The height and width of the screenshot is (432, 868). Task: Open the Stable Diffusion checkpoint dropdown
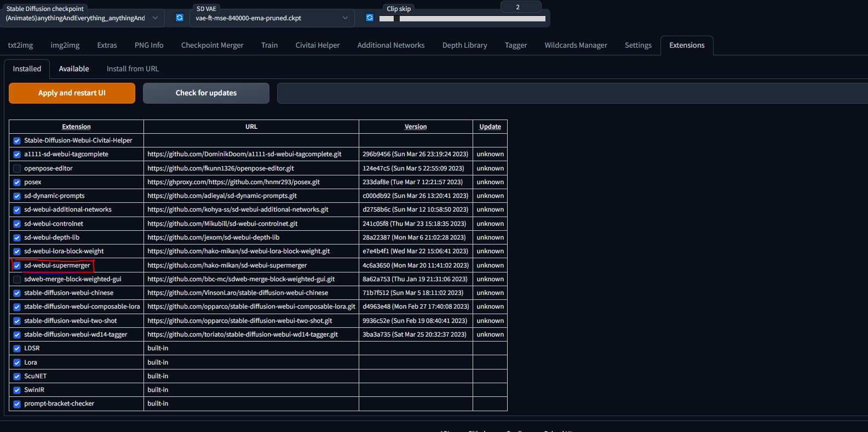(x=82, y=18)
